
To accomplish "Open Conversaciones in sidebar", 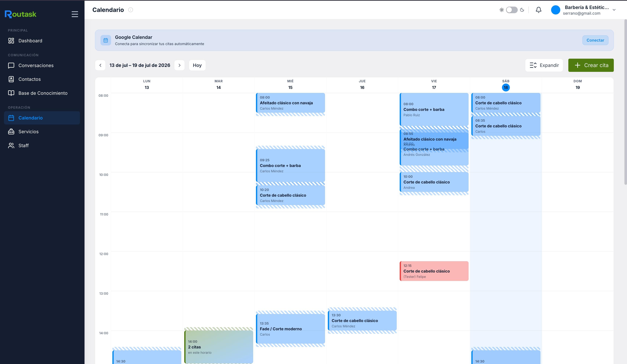I will coord(42,65).
